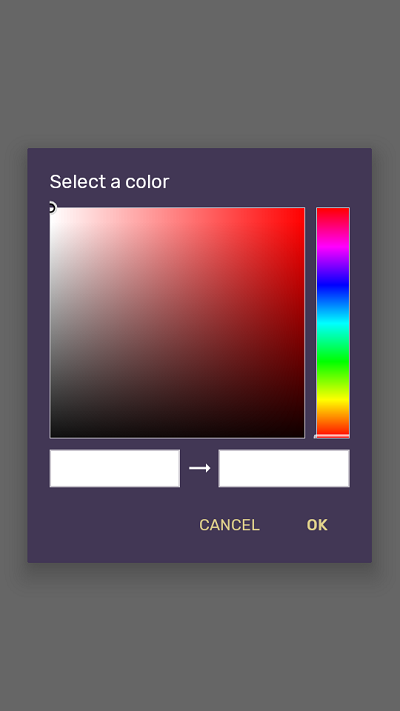
Task: Pick cyan on the hue bar
Action: 333,323
